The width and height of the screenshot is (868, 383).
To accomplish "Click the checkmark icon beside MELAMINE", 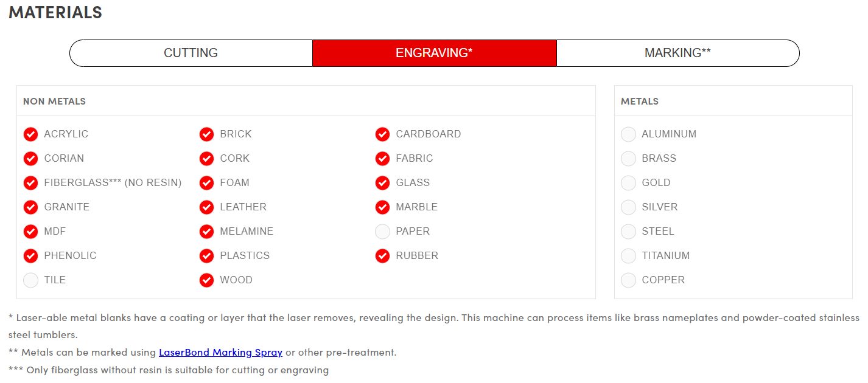I will click(206, 232).
